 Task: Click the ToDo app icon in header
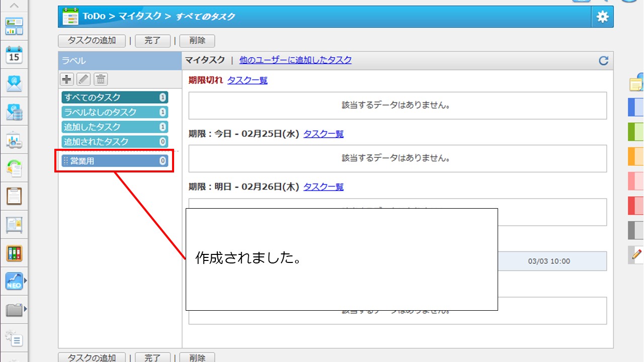[x=70, y=17]
